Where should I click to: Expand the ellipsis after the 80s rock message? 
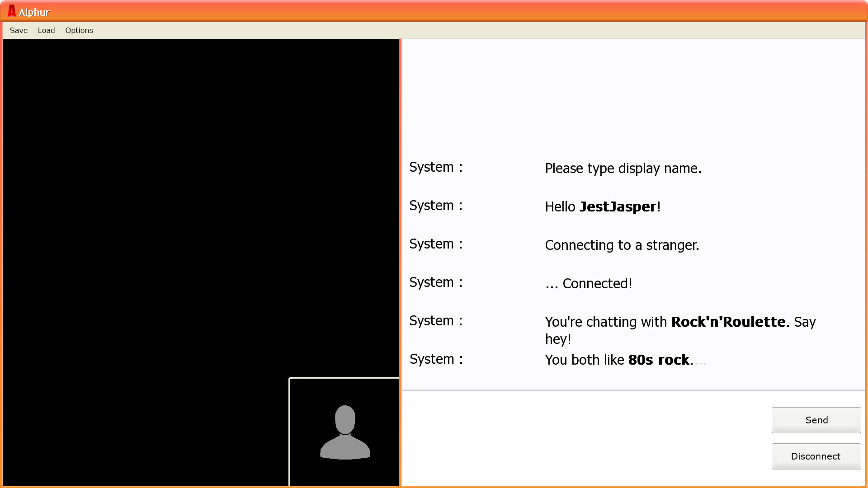(700, 363)
